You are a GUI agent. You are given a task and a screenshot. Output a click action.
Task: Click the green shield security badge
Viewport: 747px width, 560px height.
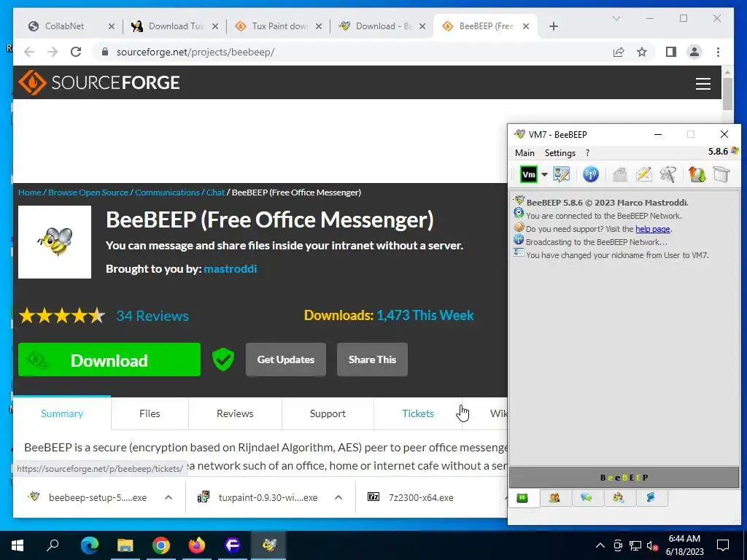[223, 359]
